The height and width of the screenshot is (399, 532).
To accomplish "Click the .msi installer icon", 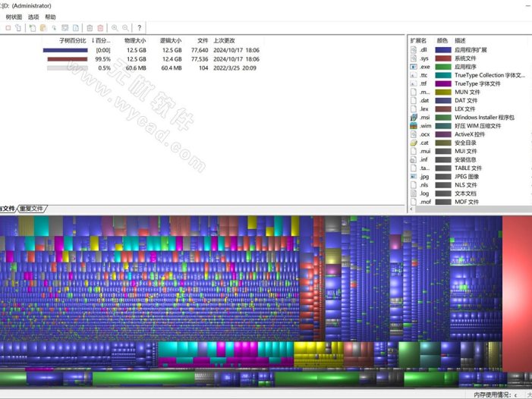I will (x=414, y=118).
